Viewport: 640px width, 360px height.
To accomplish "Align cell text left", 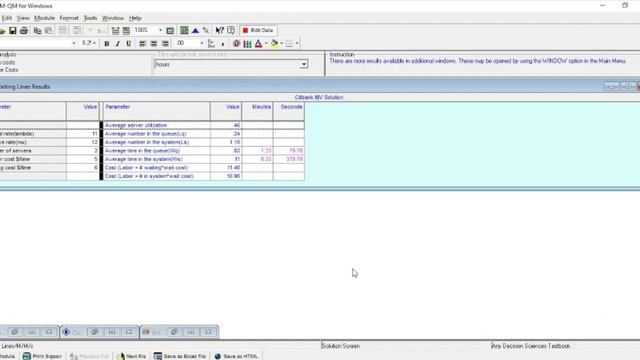I will click(142, 44).
